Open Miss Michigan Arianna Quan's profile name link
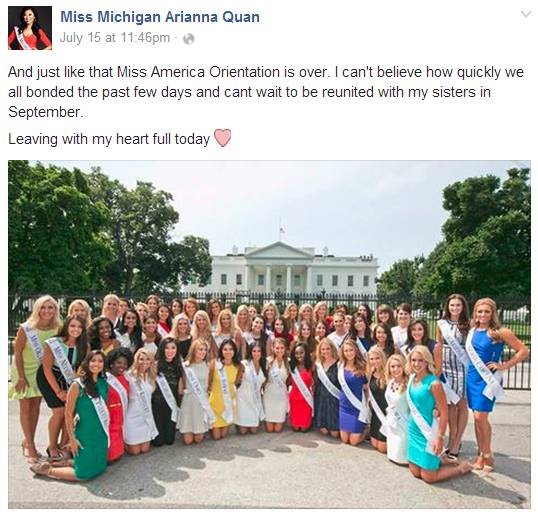Screen dimensions: 538x517 (x=160, y=17)
